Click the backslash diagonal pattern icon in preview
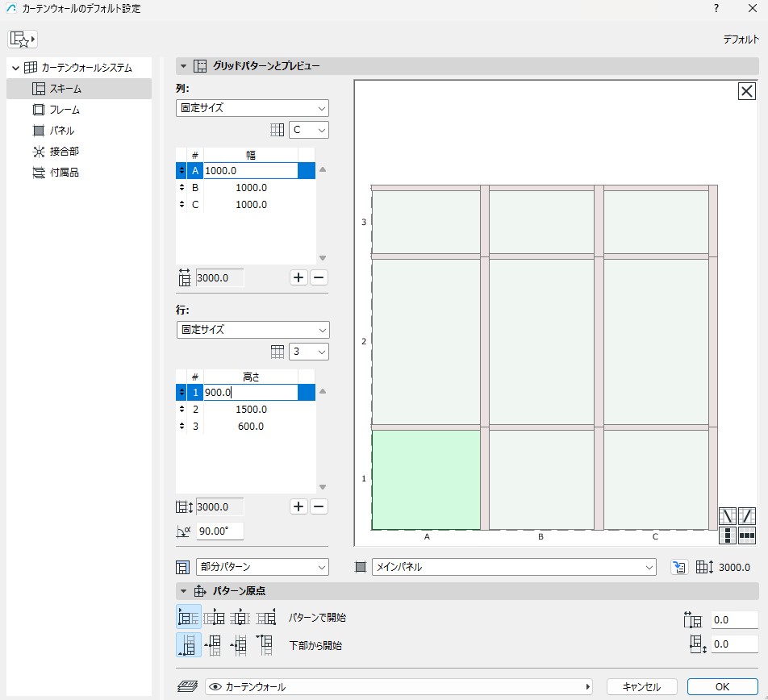The image size is (768, 700). [x=727, y=516]
